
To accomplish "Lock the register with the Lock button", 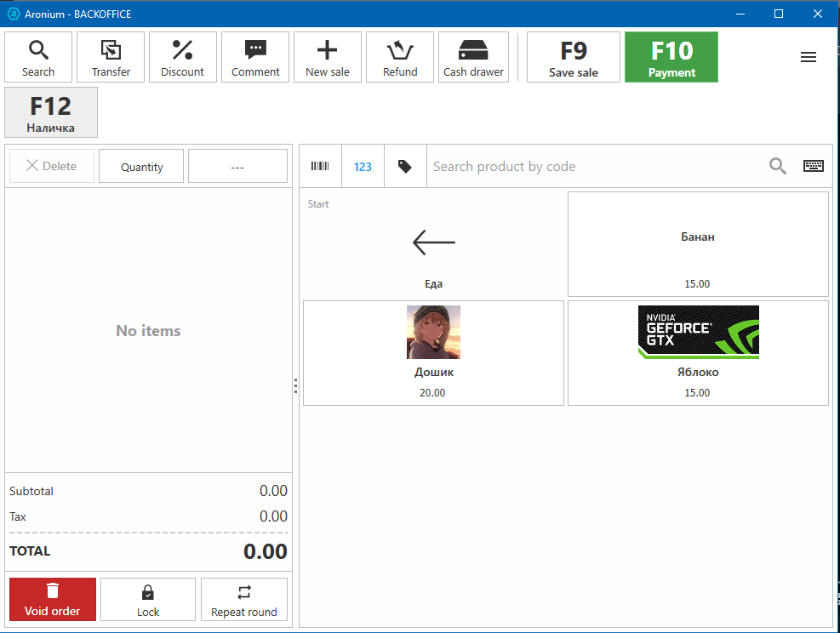I will click(148, 600).
